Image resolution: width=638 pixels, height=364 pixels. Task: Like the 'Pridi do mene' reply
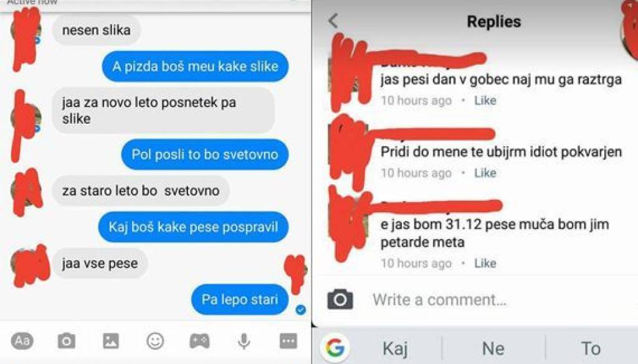[x=485, y=172]
